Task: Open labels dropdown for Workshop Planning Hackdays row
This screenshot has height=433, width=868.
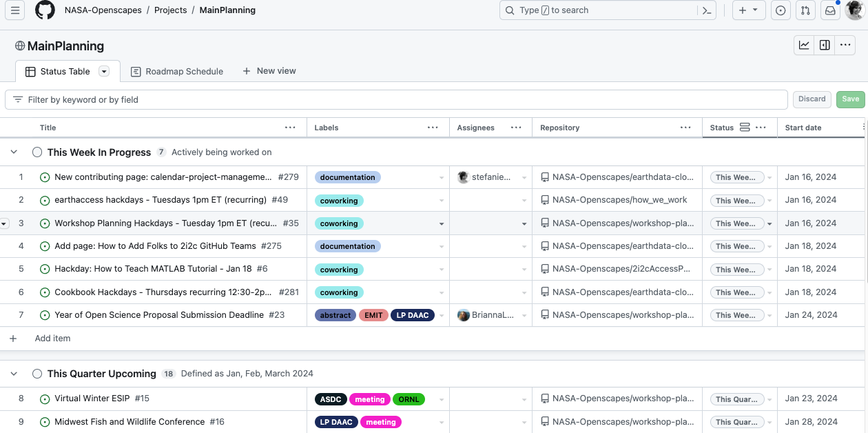Action: pyautogui.click(x=442, y=223)
